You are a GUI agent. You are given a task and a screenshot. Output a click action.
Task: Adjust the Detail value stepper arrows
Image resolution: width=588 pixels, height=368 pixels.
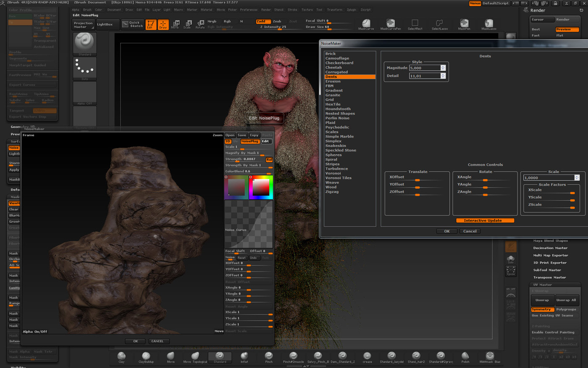pos(443,76)
